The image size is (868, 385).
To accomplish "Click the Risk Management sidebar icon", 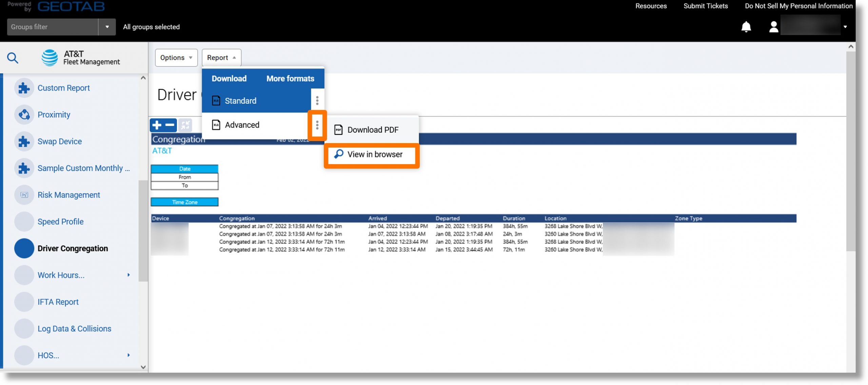I will pyautogui.click(x=24, y=194).
